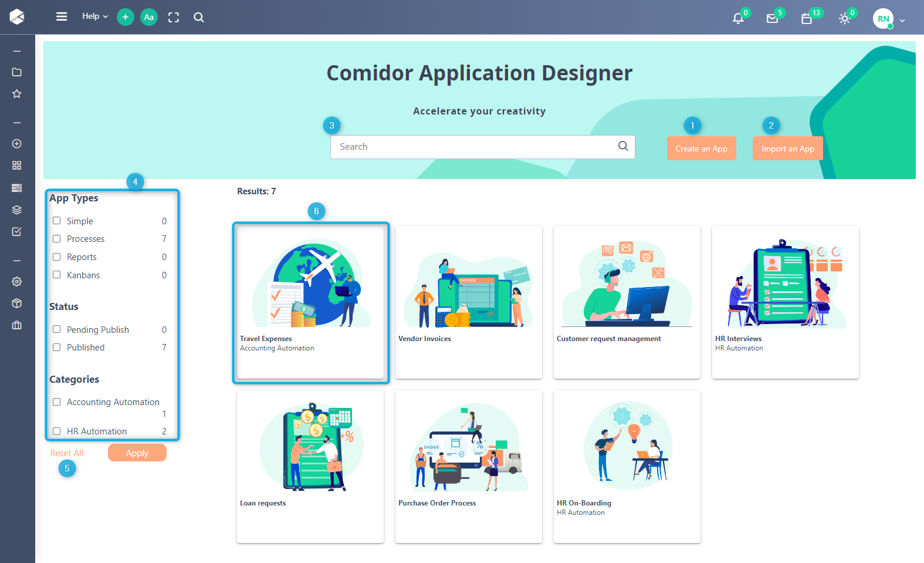Click 'HR Automation' under HR Interviews
The width and height of the screenshot is (924, 563).
point(739,348)
